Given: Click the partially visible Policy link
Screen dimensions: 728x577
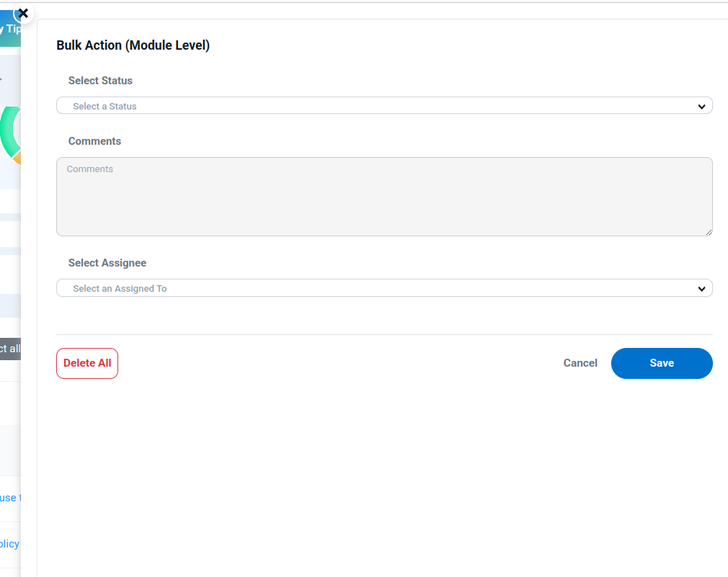Looking at the screenshot, I should tap(9, 544).
